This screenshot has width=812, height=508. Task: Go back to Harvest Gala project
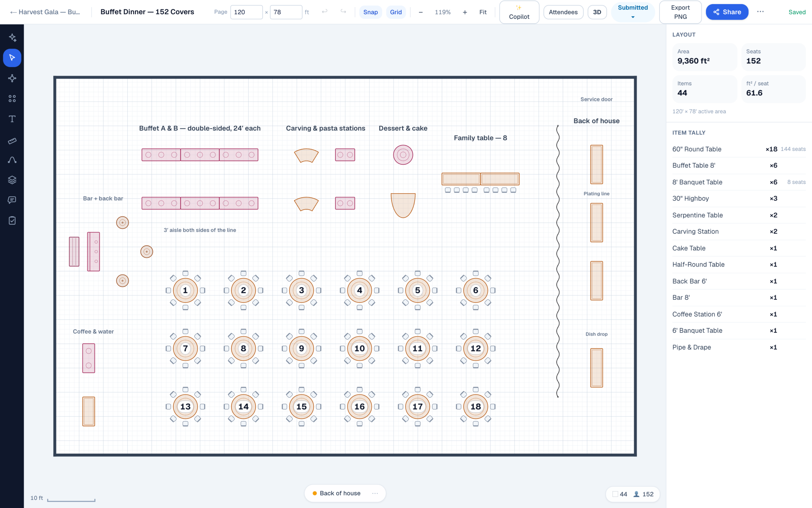point(45,12)
